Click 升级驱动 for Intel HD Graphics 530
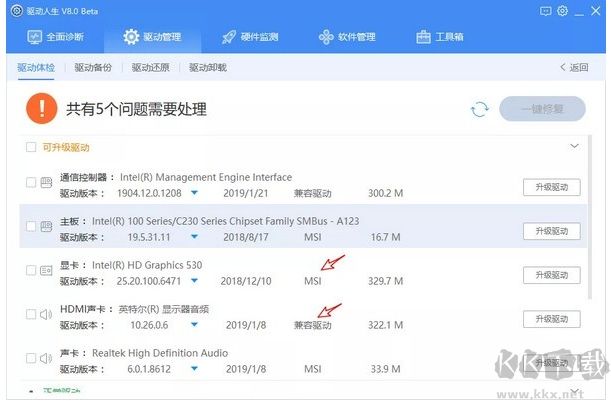 point(551,276)
